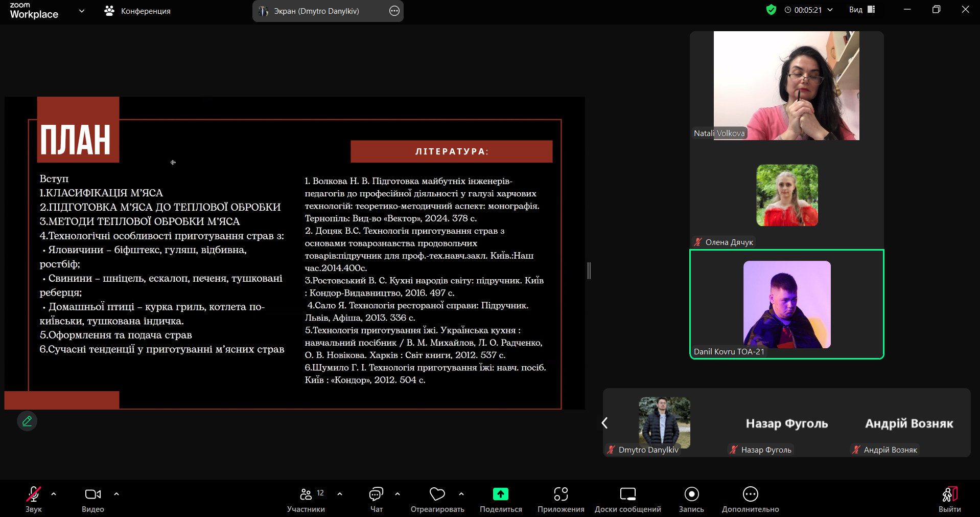Unmute the microphone
Viewport: 980px width, 517px height.
[x=34, y=494]
